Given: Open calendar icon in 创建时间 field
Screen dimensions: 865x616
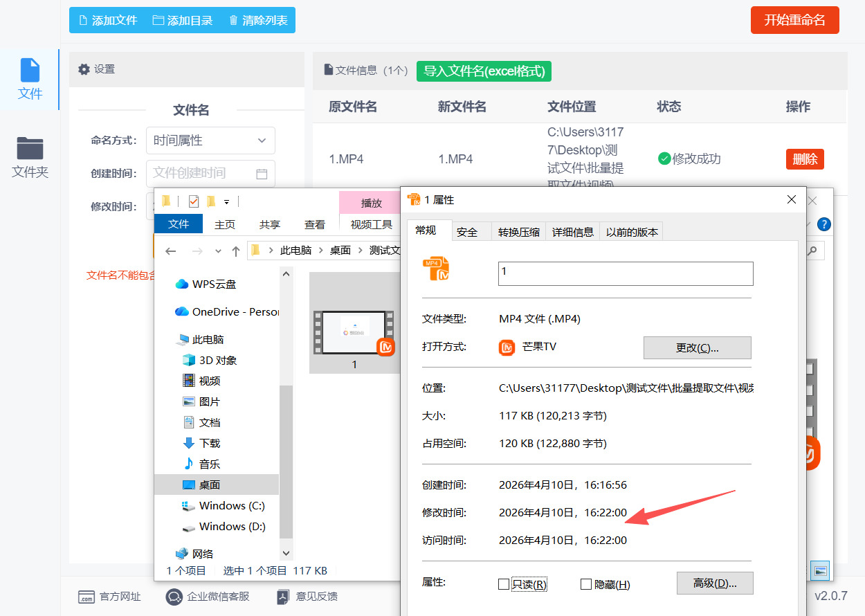Looking at the screenshot, I should pyautogui.click(x=262, y=174).
